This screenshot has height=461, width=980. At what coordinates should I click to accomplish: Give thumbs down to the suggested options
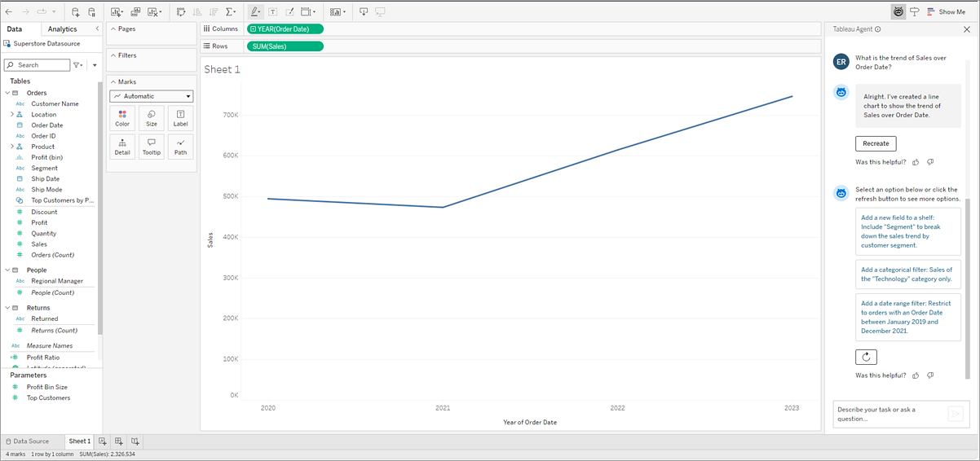point(930,375)
